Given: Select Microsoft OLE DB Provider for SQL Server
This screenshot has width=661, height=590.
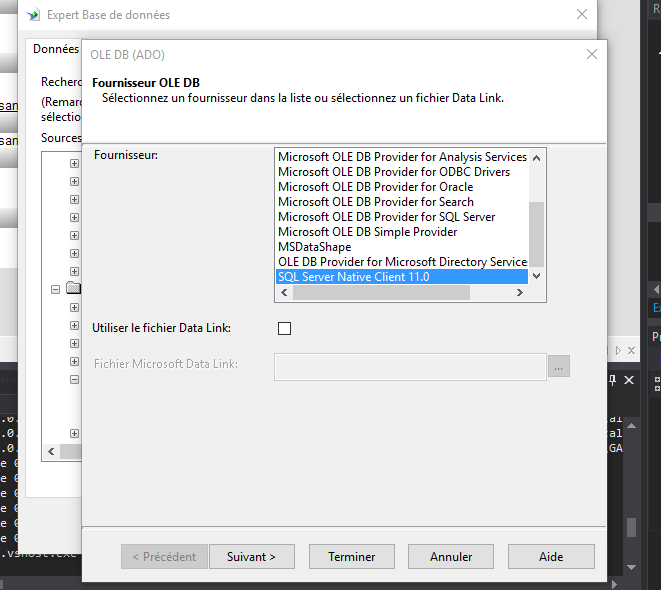Looking at the screenshot, I should tap(402, 217).
